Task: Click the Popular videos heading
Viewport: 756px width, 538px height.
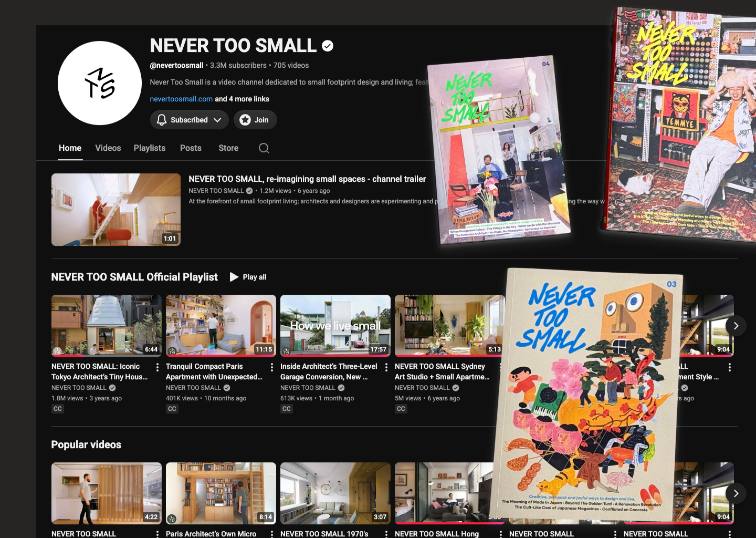Action: coord(86,444)
